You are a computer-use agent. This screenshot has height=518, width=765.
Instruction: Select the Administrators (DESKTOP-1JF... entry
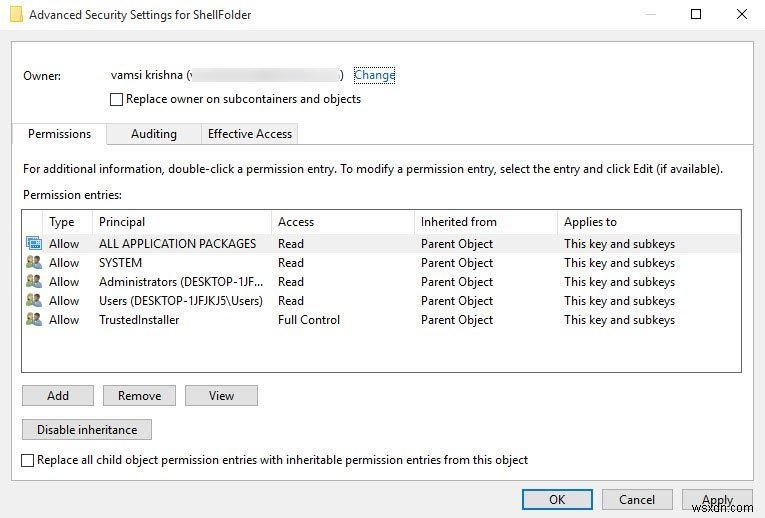click(x=181, y=282)
